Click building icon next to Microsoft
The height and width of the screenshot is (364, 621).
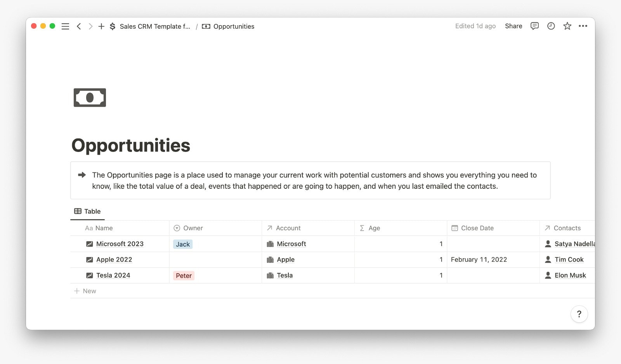click(270, 244)
